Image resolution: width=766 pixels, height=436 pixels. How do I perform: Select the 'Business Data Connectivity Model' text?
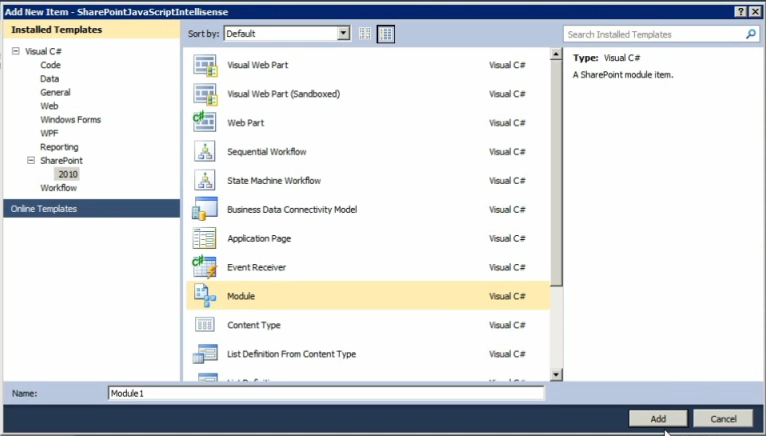click(x=292, y=209)
